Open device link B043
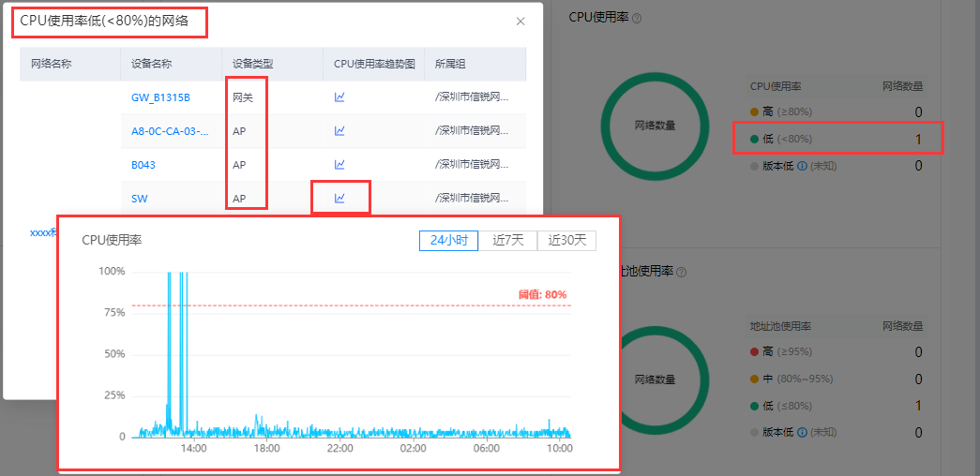This screenshot has width=980, height=476. pyautogui.click(x=143, y=165)
